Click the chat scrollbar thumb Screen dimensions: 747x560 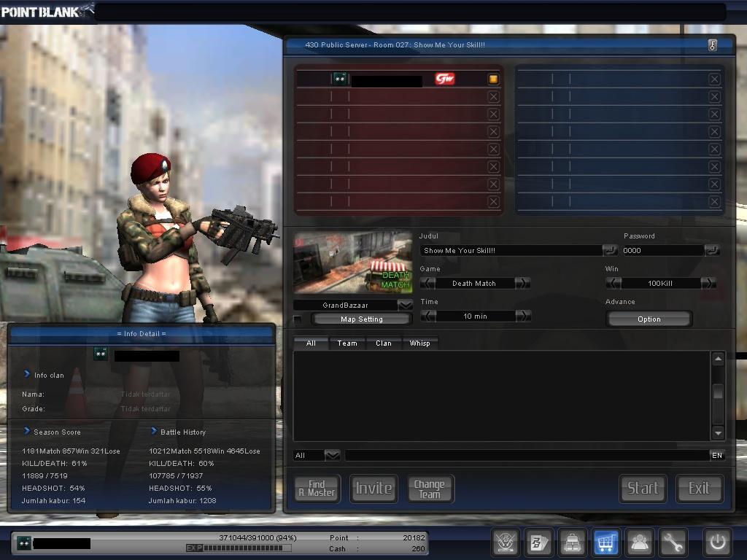(x=718, y=392)
